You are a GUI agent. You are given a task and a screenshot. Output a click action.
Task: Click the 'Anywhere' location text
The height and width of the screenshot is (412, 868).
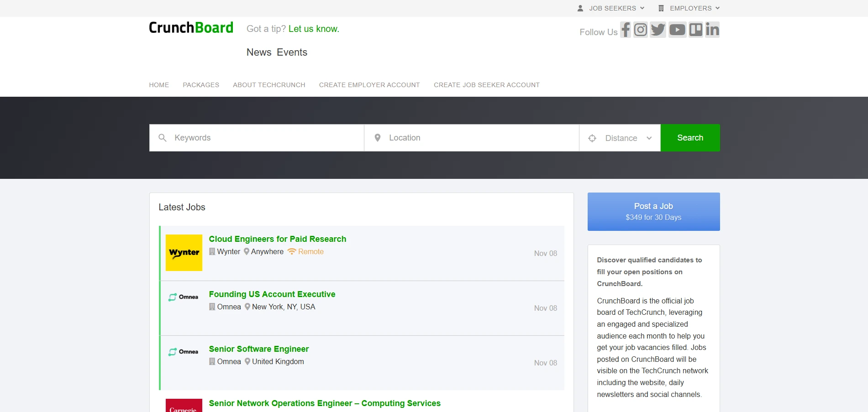267,252
